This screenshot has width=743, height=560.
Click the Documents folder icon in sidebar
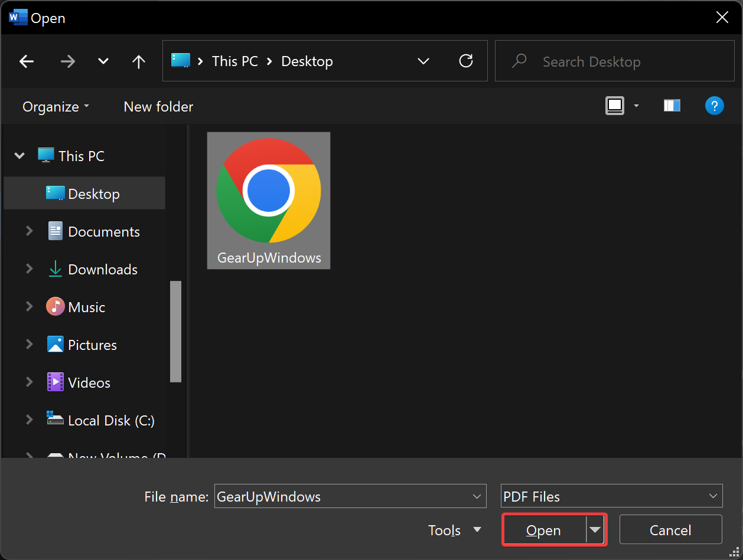(x=55, y=231)
